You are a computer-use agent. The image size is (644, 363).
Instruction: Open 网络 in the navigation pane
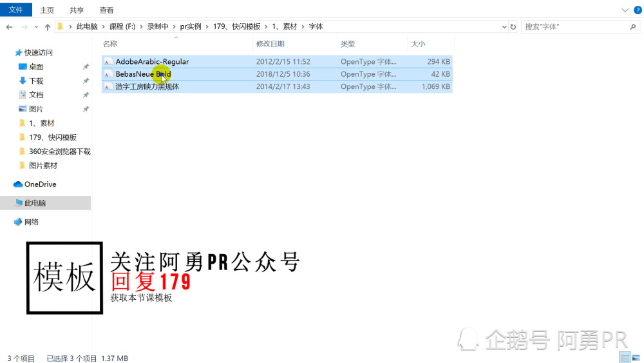click(x=31, y=222)
